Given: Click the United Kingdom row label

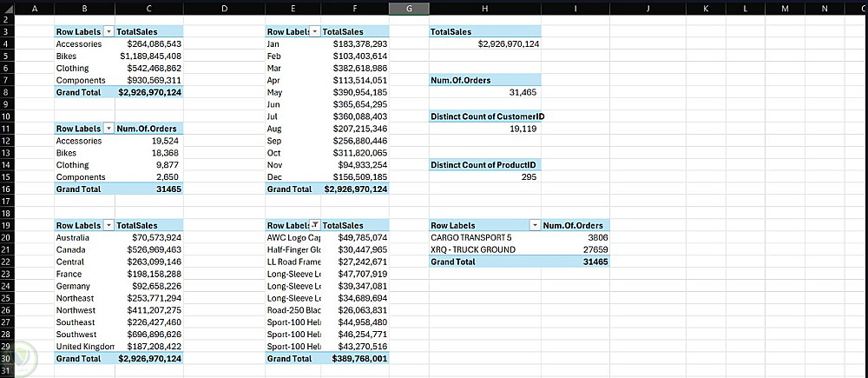Looking at the screenshot, I should coord(83,346).
